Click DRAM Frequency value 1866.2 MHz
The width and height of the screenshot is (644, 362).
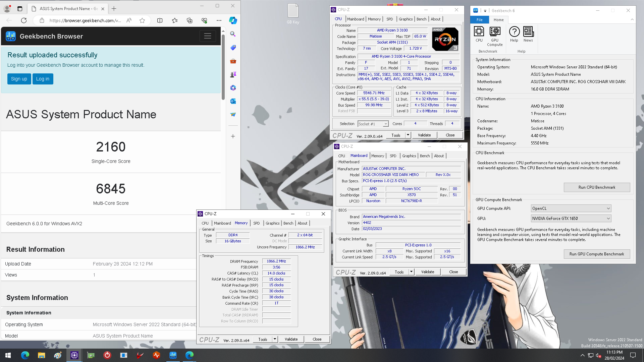tap(276, 261)
